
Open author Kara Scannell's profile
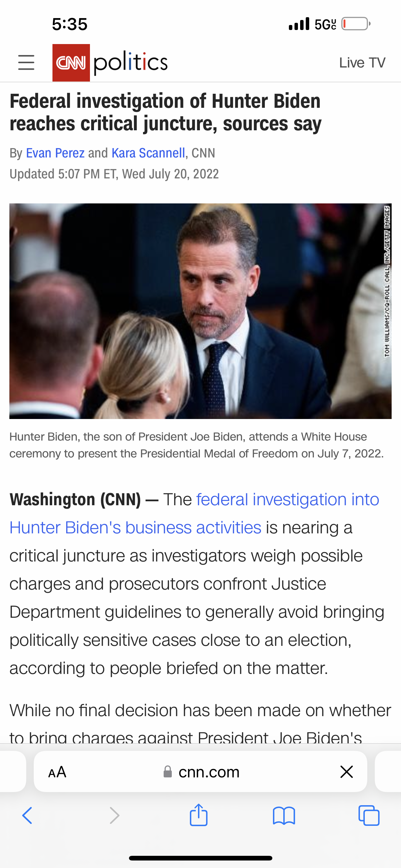[x=148, y=153]
